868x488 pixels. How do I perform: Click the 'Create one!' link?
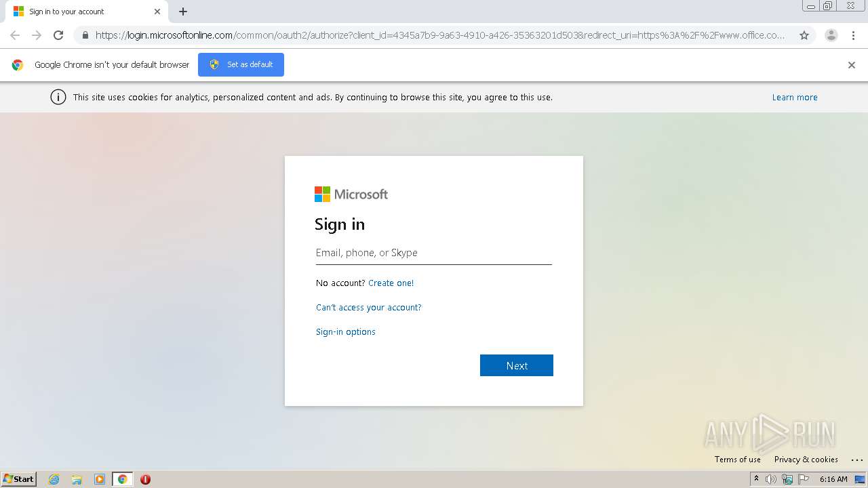point(391,283)
